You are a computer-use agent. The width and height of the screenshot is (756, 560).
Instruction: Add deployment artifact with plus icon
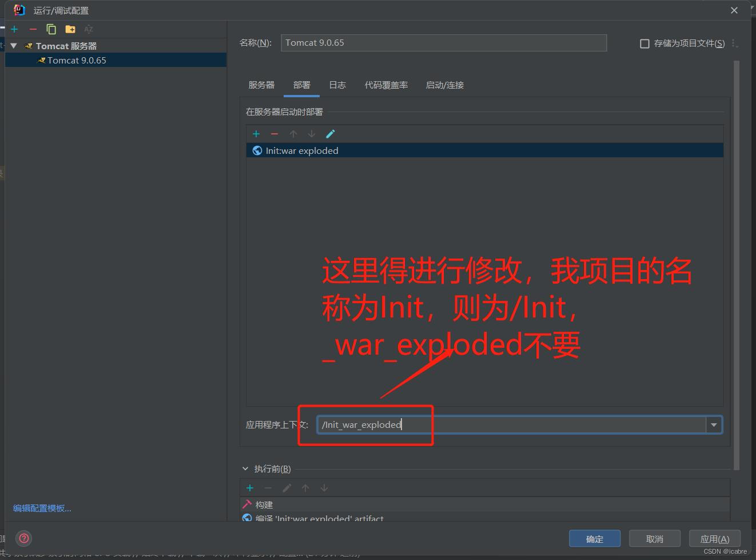pyautogui.click(x=256, y=134)
